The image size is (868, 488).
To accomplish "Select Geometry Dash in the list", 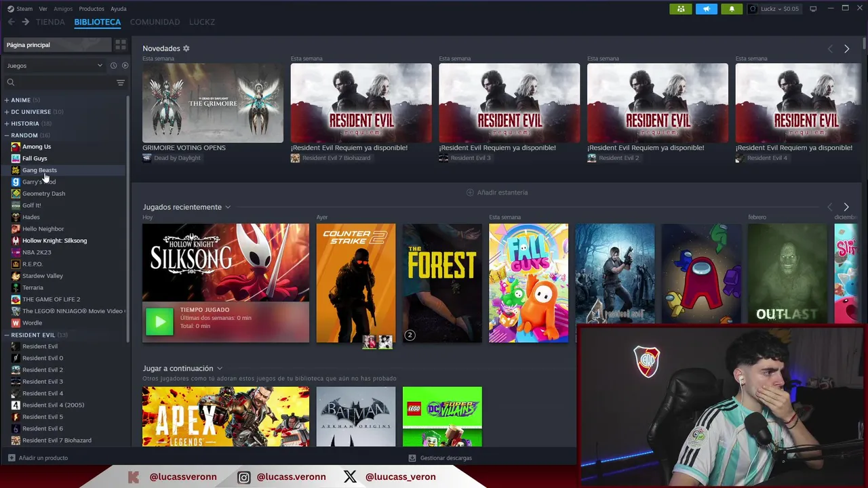I will 43,194.
